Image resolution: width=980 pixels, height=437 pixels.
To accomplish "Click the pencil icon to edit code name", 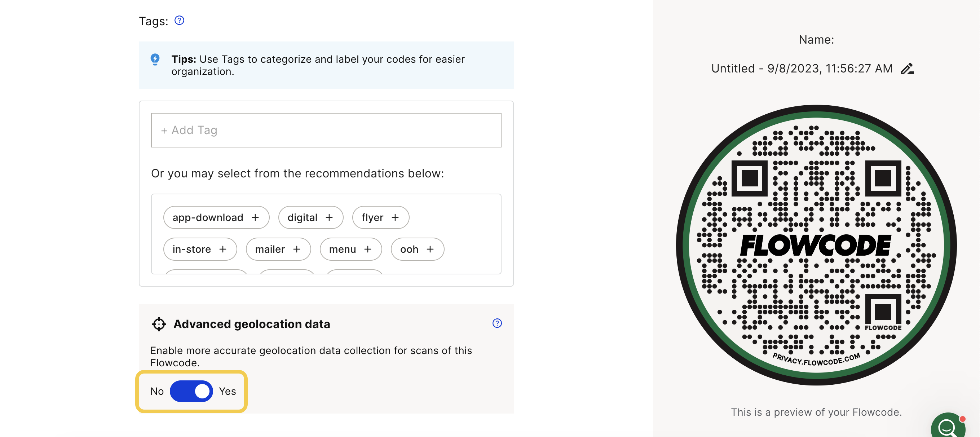I will (907, 69).
